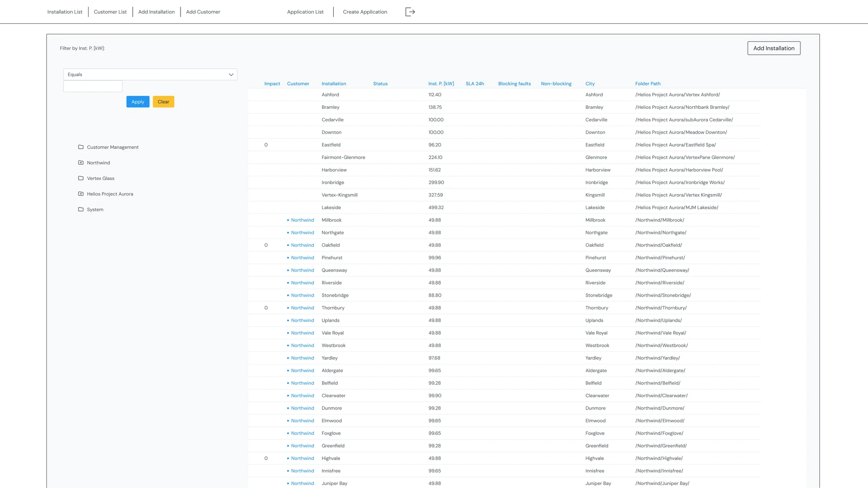The width and height of the screenshot is (868, 488).
Task: Sort by the Customer column header
Action: (x=298, y=84)
